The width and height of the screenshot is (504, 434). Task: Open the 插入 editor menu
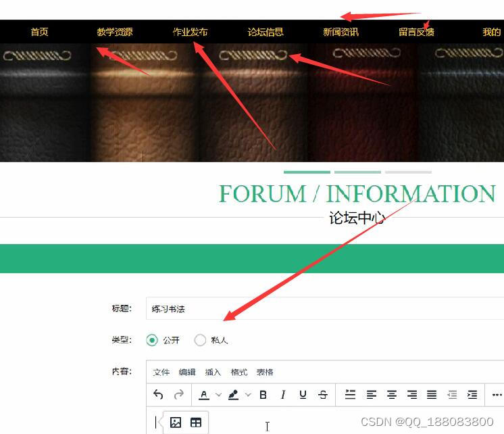(x=213, y=372)
